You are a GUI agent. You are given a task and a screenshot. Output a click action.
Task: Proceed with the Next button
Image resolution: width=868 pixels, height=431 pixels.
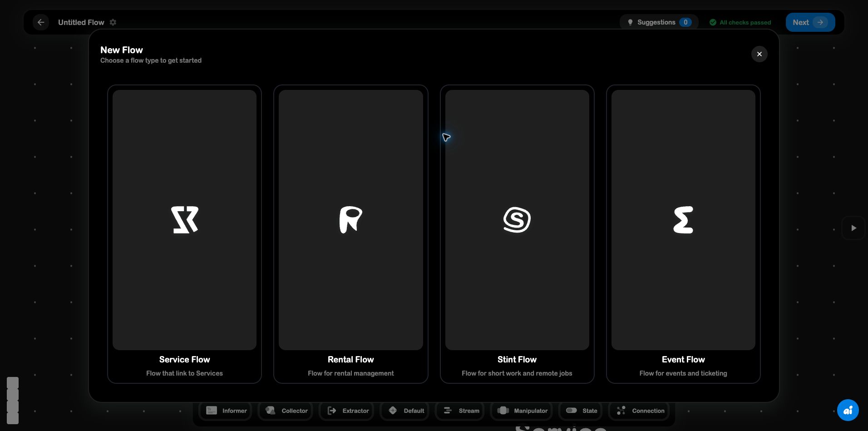click(x=810, y=22)
